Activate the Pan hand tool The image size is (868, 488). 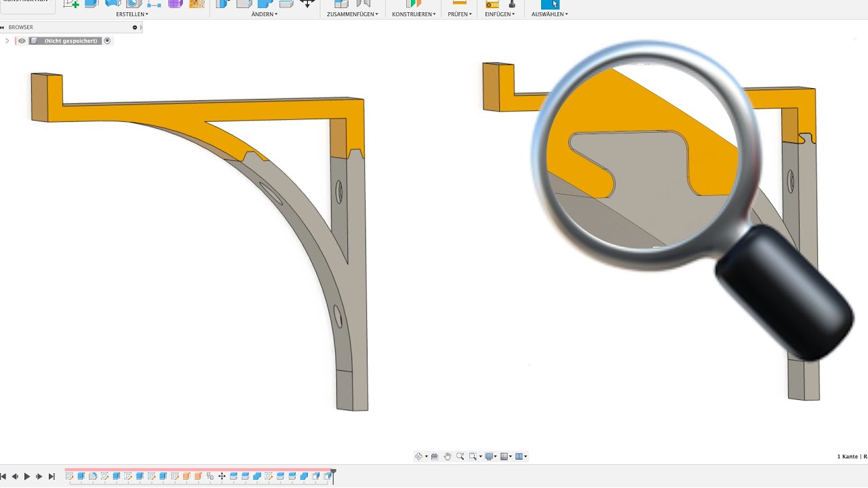[448, 456]
